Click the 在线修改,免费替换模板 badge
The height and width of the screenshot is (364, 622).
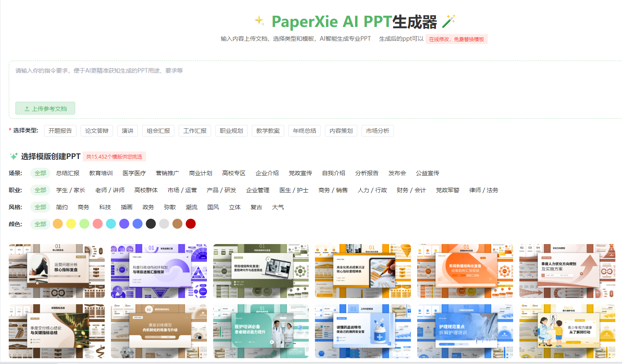[456, 39]
